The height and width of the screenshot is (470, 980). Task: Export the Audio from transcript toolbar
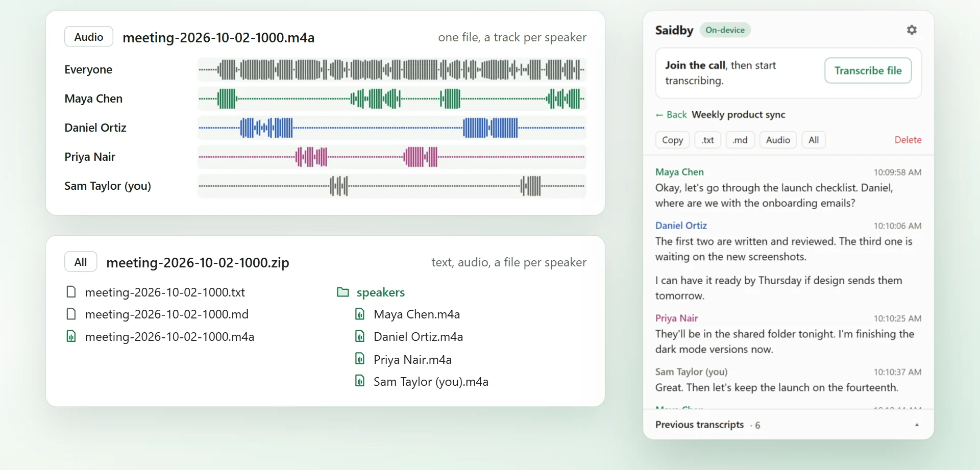[x=778, y=140]
